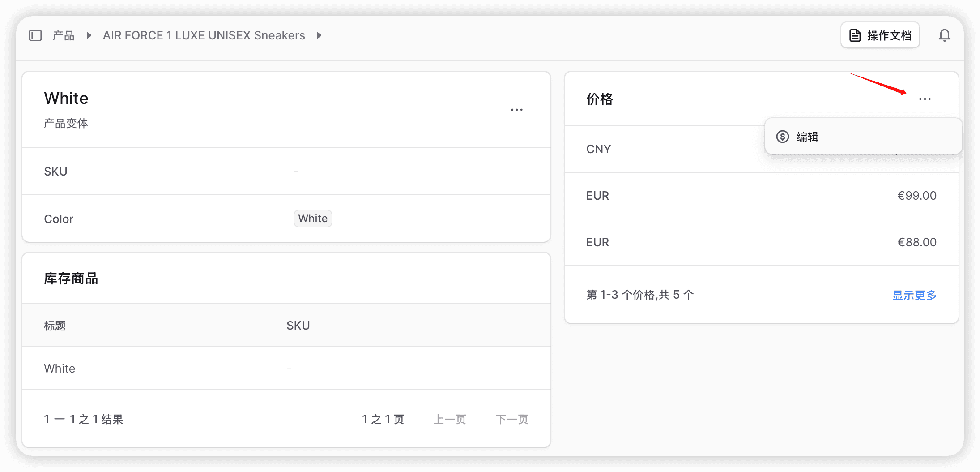This screenshot has height=472, width=980.
Task: Open the notifications bell
Action: (944, 35)
